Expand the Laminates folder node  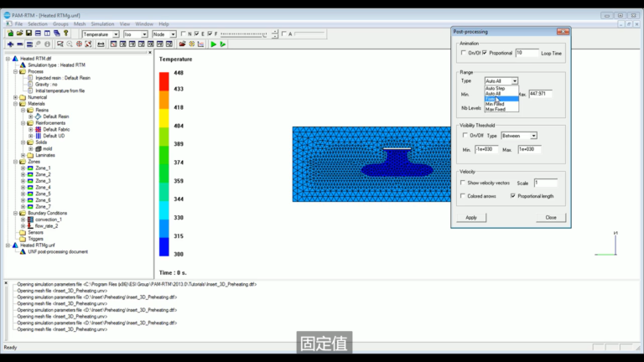(23, 155)
